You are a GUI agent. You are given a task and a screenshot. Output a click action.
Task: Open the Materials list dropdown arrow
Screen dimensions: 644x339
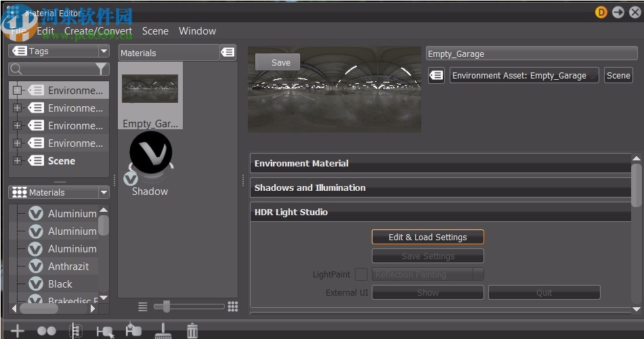[104, 192]
